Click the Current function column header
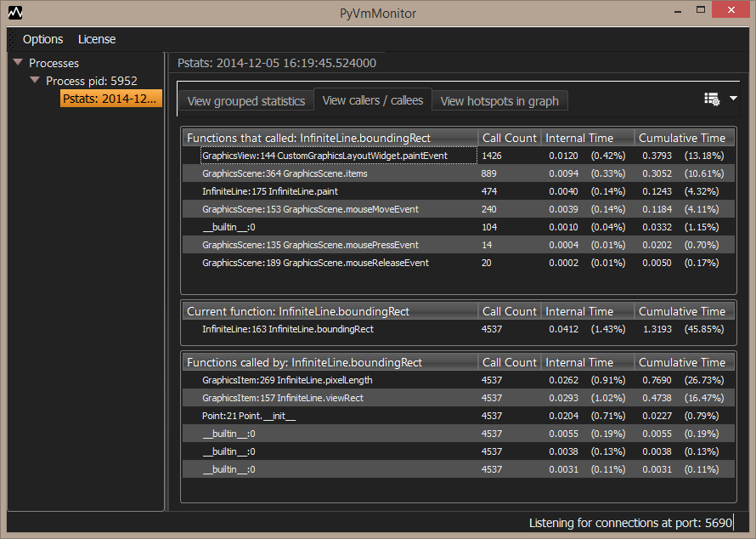This screenshot has height=539, width=756. click(x=330, y=311)
